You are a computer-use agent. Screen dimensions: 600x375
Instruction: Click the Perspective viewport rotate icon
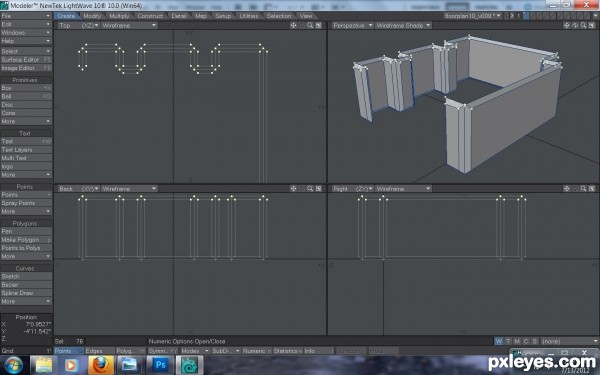point(575,25)
